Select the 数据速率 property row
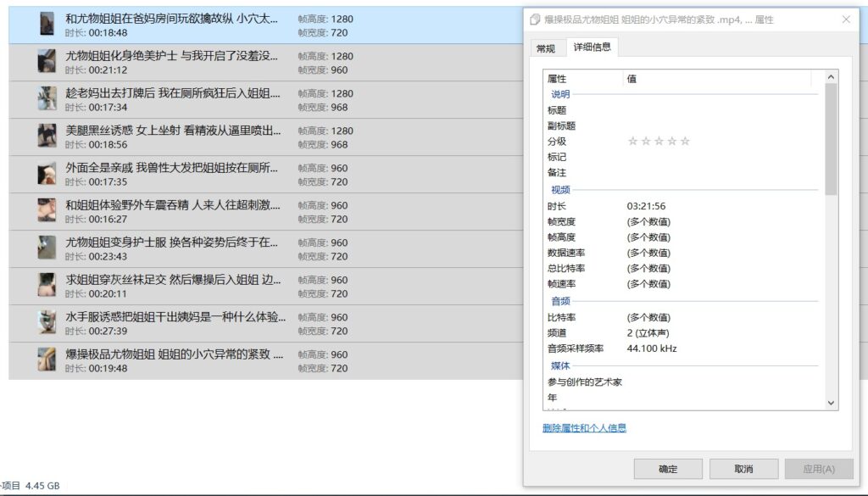This screenshot has width=868, height=496. coord(682,253)
